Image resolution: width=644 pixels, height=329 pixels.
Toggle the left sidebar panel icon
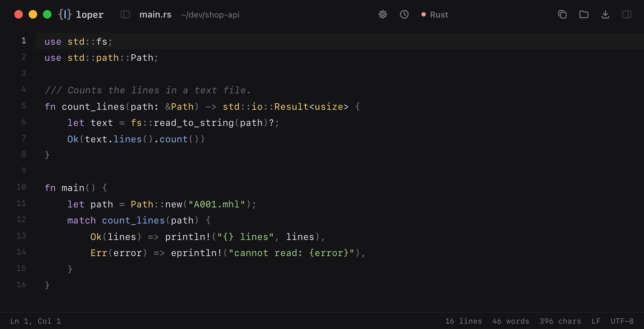point(125,14)
